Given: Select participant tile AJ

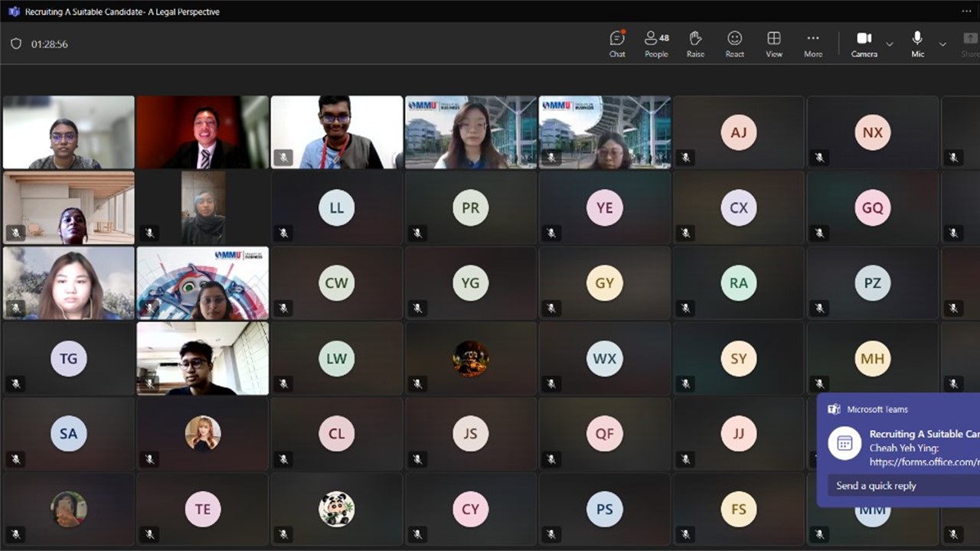Looking at the screenshot, I should click(x=738, y=132).
